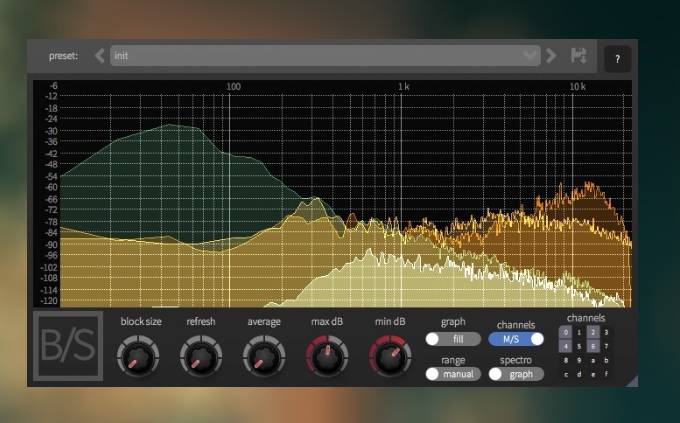Toggle the channels M/S switch
The height and width of the screenshot is (423, 680).
[516, 339]
